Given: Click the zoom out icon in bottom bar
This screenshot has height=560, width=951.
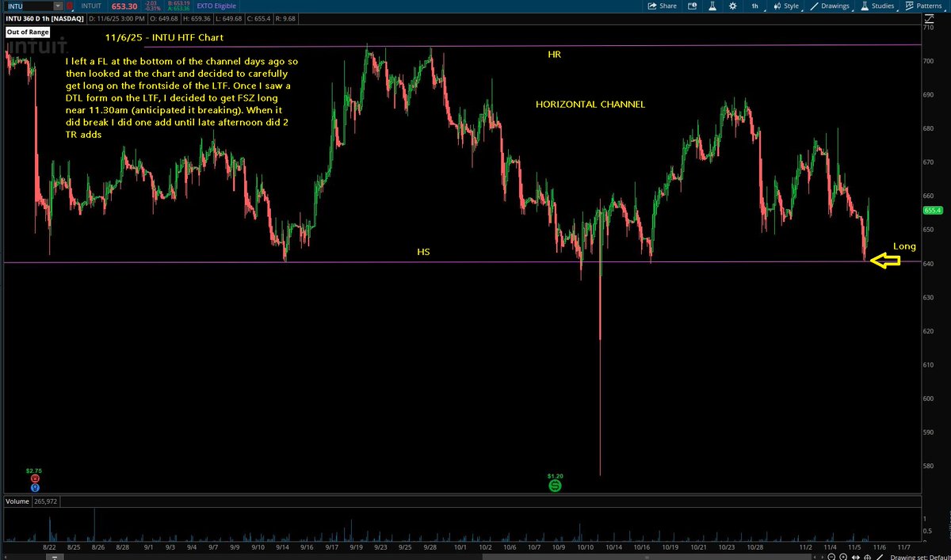Looking at the screenshot, I should point(831,556).
